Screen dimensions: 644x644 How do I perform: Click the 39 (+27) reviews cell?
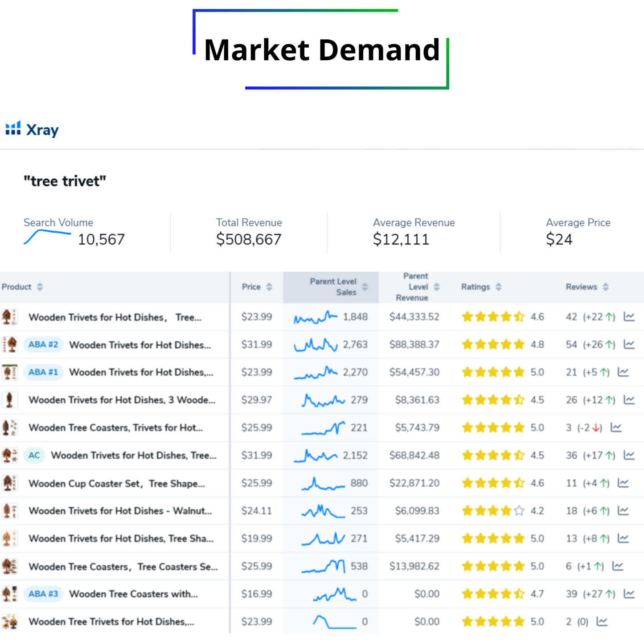click(591, 594)
